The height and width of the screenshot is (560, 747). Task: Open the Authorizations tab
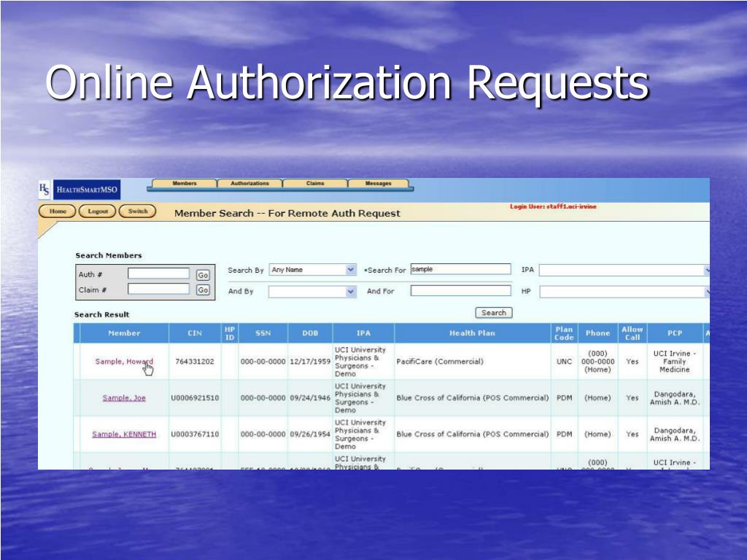[249, 183]
